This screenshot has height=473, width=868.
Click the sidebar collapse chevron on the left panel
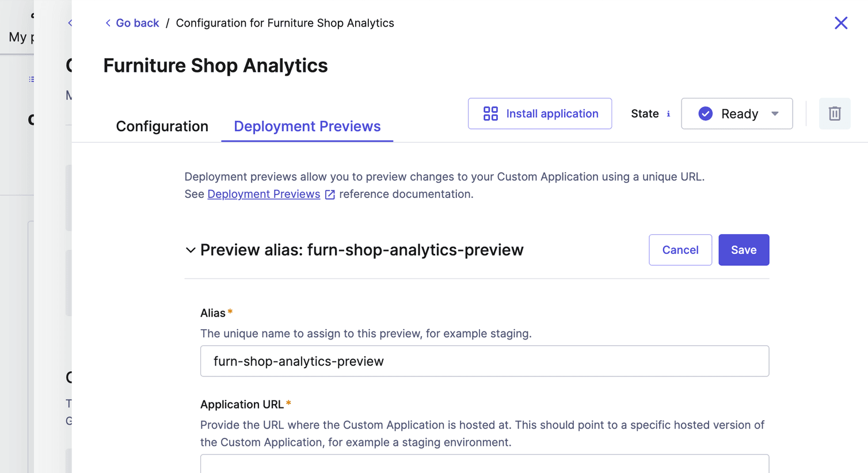pyautogui.click(x=70, y=22)
